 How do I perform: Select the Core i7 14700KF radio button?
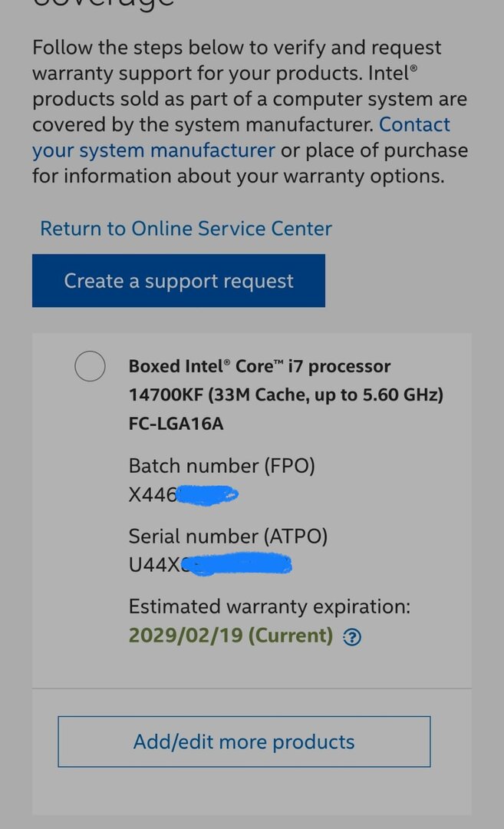(90, 365)
